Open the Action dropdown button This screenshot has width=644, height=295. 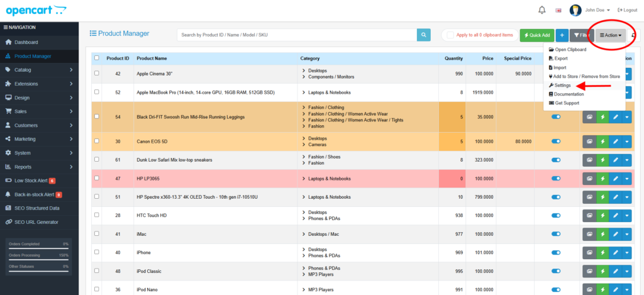(x=610, y=35)
